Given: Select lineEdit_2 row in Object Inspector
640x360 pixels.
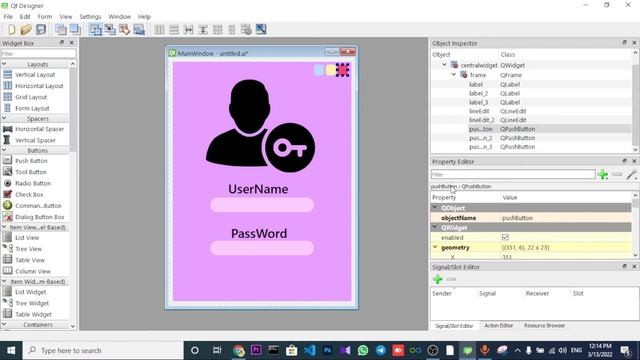Looking at the screenshot, I should 531,120.
